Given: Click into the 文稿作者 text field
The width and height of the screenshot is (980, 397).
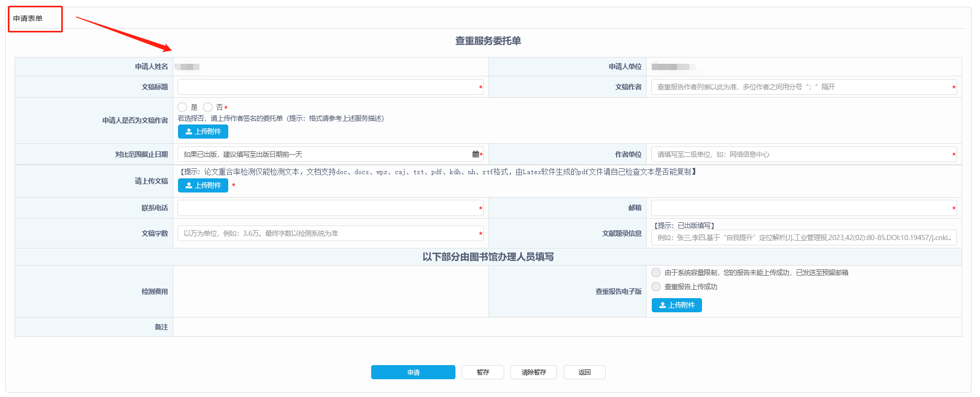Looking at the screenshot, I should (801, 87).
